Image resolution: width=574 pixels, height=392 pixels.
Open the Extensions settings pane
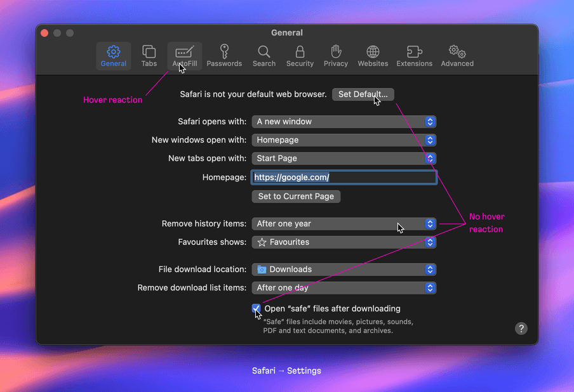click(414, 56)
